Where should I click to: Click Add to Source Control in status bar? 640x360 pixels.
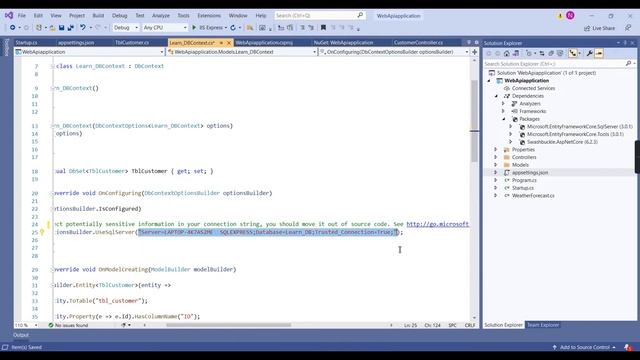tap(584, 347)
